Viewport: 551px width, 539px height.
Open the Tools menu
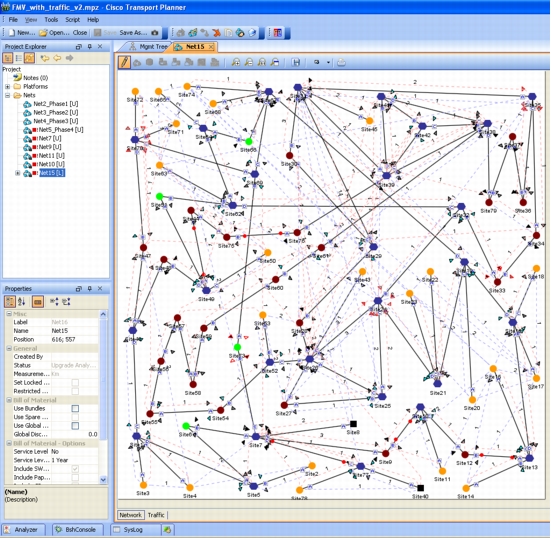tap(51, 20)
